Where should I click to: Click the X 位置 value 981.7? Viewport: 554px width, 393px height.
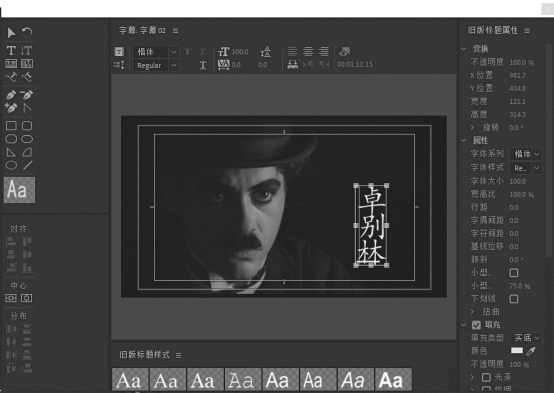pos(518,76)
